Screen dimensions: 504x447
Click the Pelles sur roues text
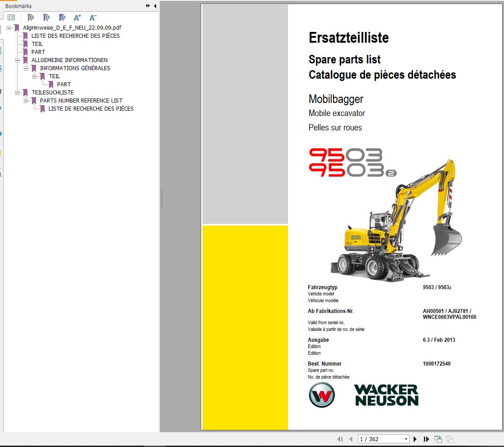coord(335,128)
